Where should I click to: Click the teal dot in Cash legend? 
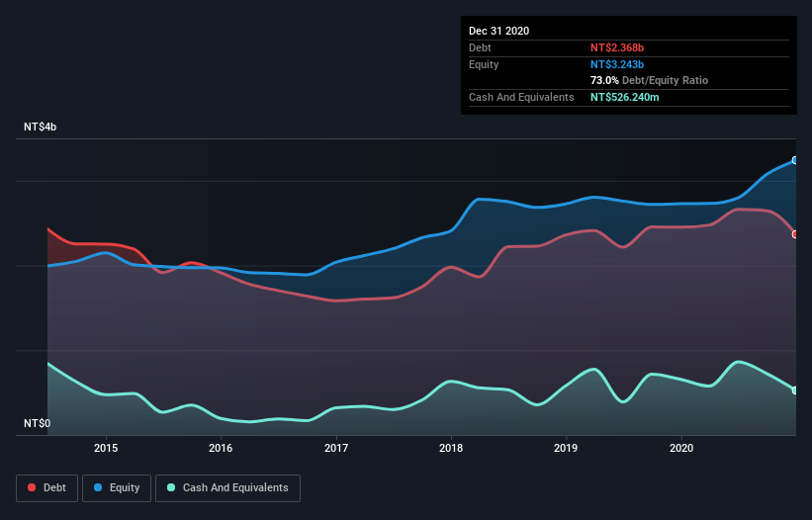(172, 487)
